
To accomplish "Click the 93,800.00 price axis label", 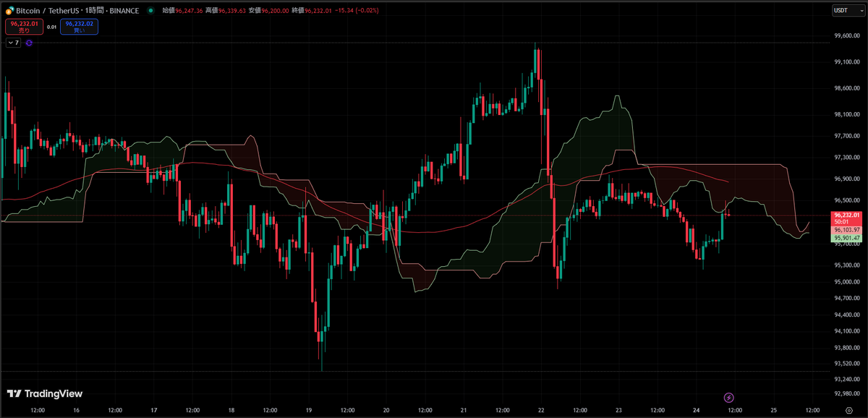I will (847, 348).
